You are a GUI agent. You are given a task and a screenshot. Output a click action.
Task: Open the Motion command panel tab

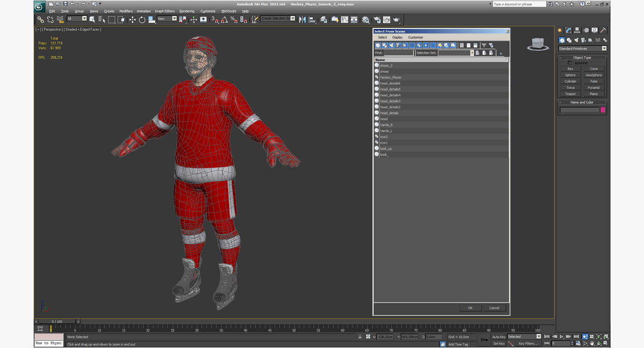(586, 30)
